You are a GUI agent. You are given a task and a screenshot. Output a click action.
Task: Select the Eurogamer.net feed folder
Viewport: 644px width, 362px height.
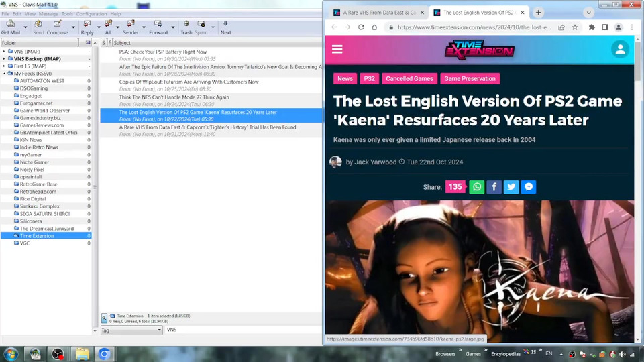[36, 103]
